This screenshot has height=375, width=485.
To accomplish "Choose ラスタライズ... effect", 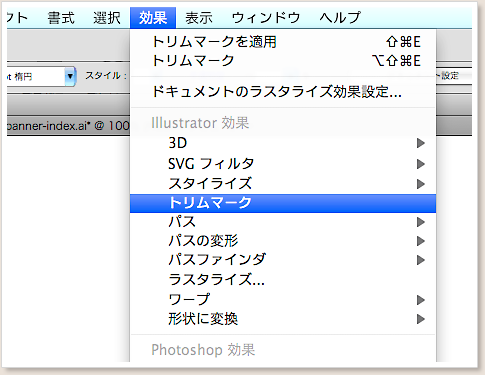I will tap(283, 279).
